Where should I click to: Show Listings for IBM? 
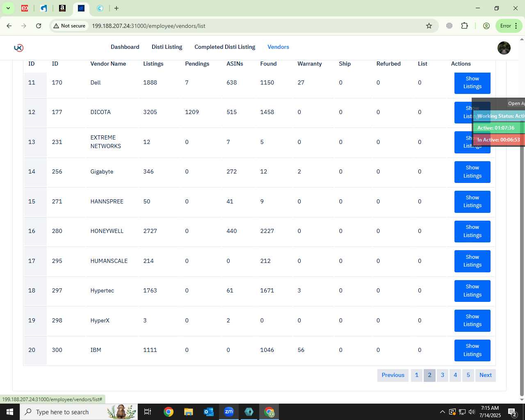pos(472,350)
